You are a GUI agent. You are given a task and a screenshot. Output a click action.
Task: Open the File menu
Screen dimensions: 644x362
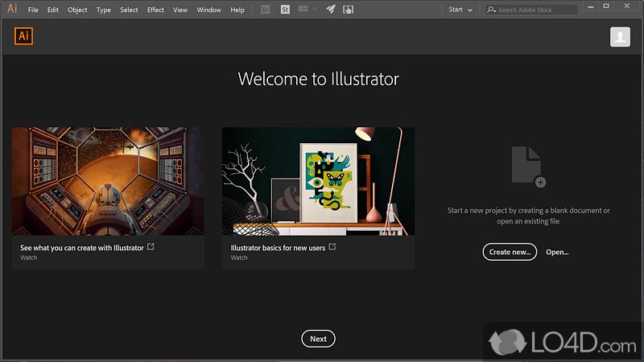(33, 10)
